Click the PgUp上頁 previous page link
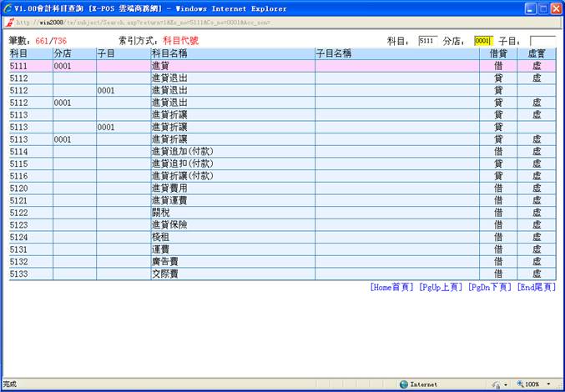The height and width of the screenshot is (392, 565). (440, 287)
